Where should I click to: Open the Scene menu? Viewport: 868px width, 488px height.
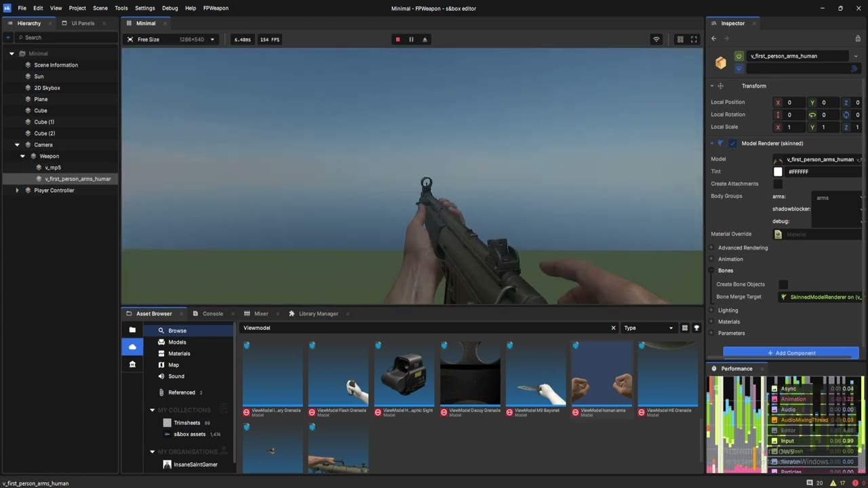[x=100, y=8]
